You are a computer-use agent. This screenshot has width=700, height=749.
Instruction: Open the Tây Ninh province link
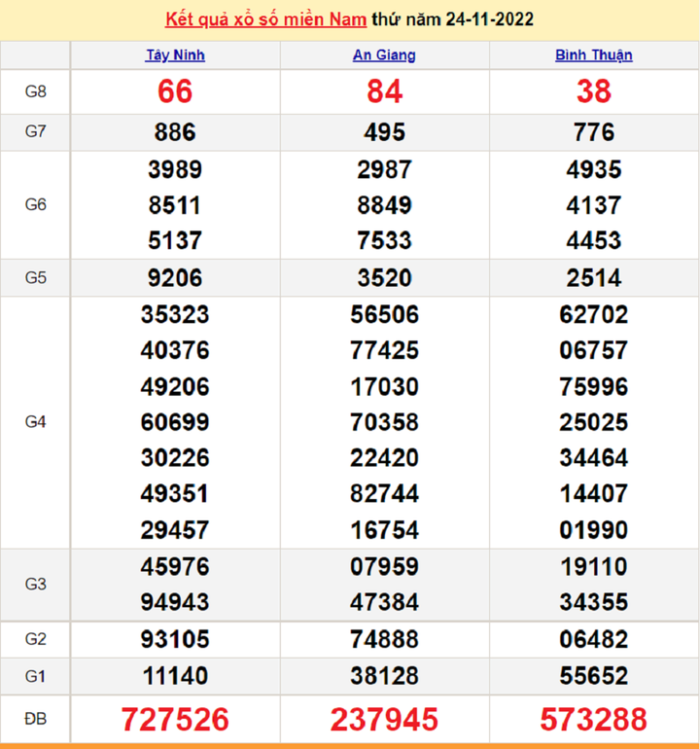[175, 55]
